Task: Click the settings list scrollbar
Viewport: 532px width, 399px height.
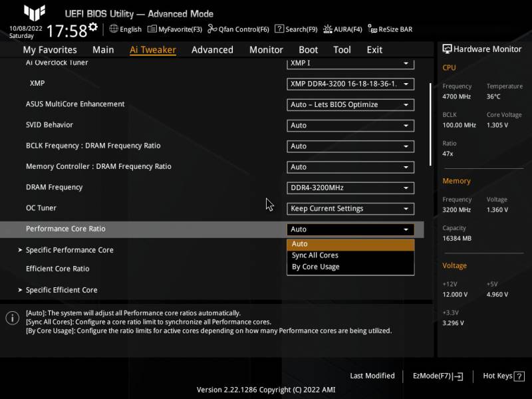Action: [430, 124]
